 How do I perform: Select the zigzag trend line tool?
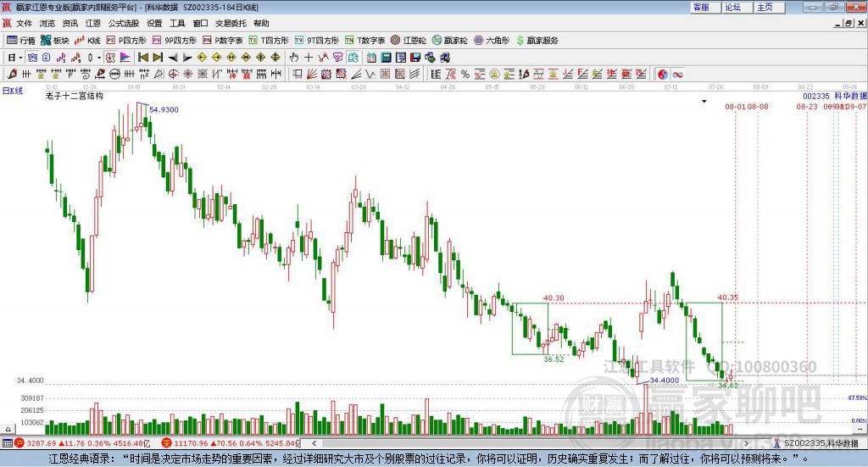click(x=323, y=58)
